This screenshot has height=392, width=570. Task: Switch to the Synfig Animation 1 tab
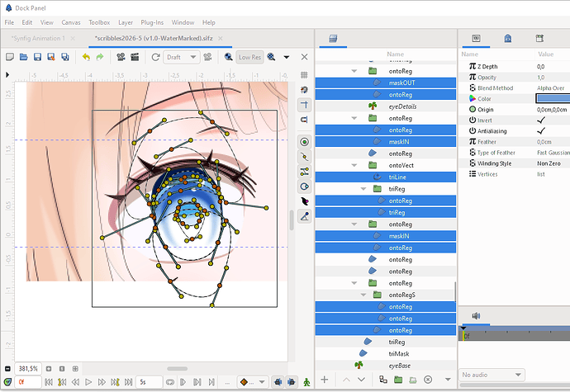click(x=38, y=39)
